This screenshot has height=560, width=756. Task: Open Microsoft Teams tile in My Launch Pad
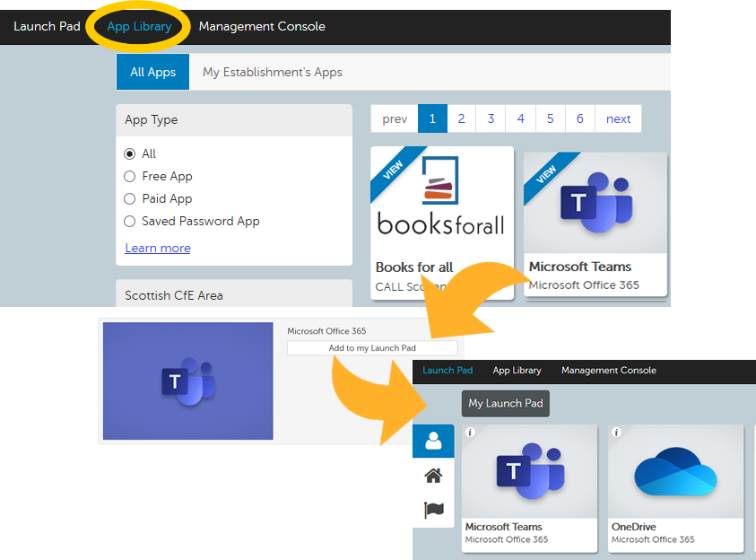click(529, 488)
